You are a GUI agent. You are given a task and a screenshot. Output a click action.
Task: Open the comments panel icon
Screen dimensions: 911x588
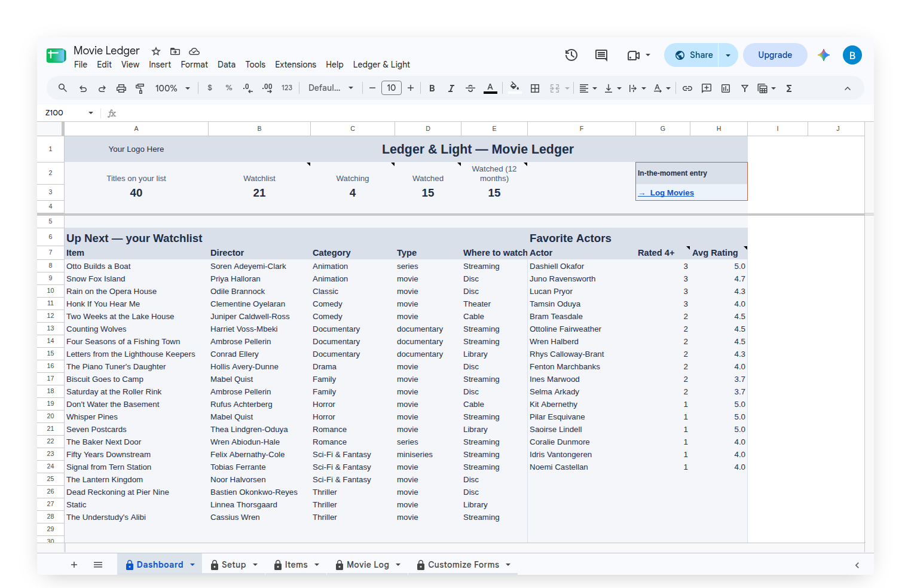pos(601,55)
